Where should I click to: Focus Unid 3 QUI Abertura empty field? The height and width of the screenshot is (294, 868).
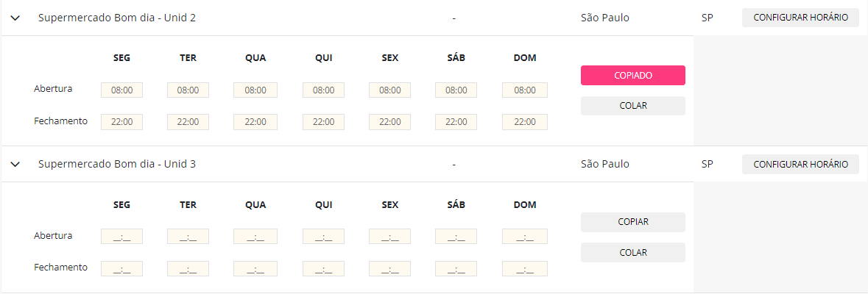[323, 237]
